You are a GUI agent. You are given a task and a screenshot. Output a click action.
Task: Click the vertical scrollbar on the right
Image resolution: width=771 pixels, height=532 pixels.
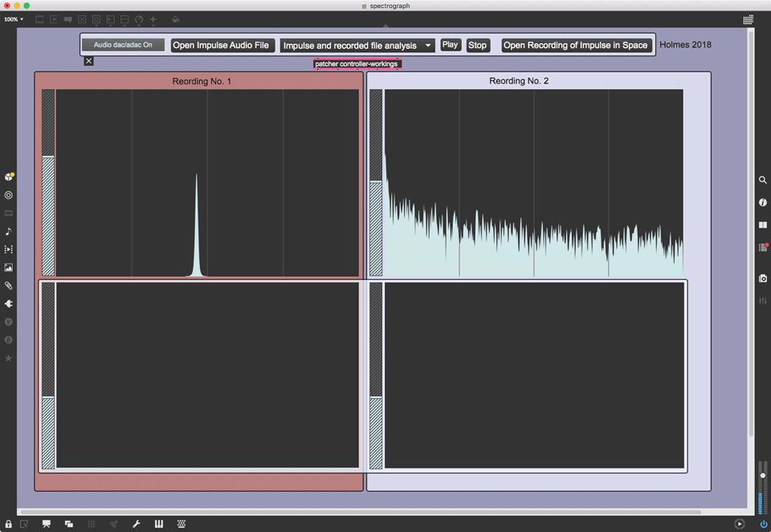tap(751, 234)
